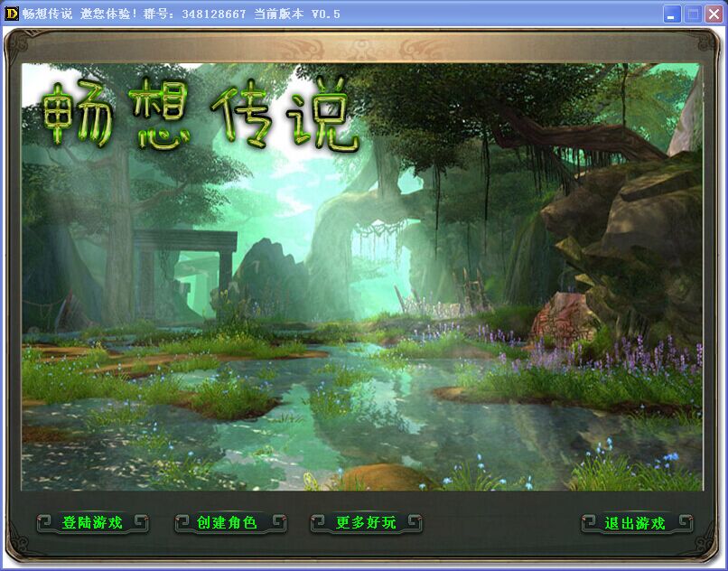Click the 登陆游戏 login button
This screenshot has width=728, height=571.
point(92,523)
